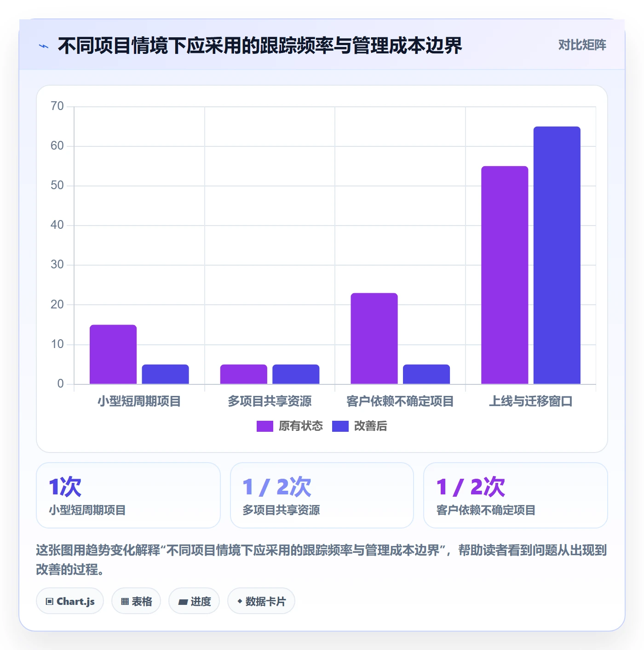Click the x-axis label 上线与迁移窗口
The height and width of the screenshot is (650, 644).
click(531, 401)
